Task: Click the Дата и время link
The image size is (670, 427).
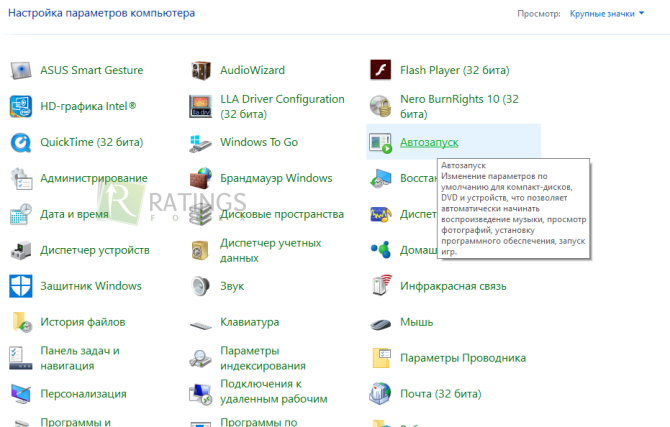Action: tap(74, 214)
